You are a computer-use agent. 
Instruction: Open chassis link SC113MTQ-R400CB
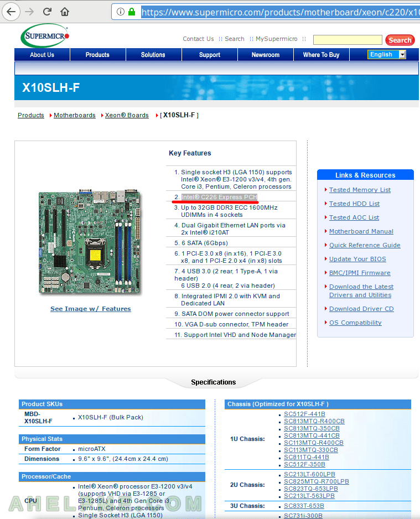314,443
